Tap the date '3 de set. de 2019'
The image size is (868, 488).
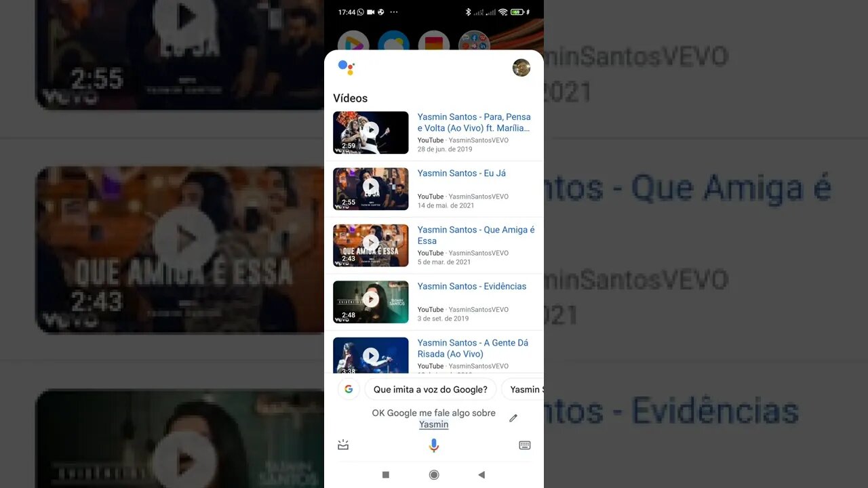443,319
